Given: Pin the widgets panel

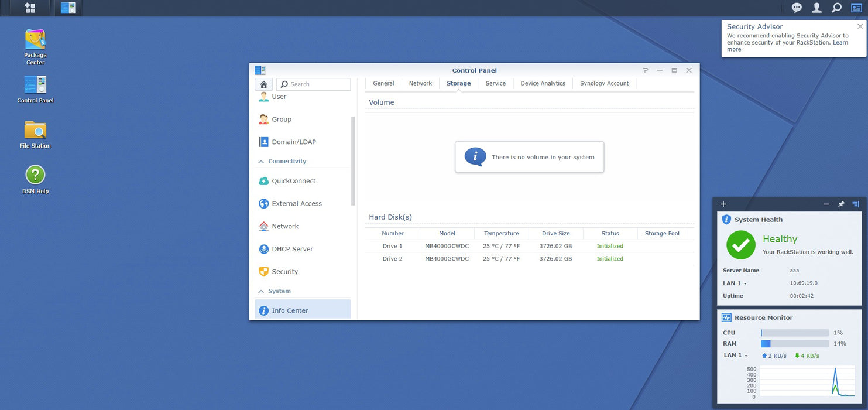Looking at the screenshot, I should [841, 204].
